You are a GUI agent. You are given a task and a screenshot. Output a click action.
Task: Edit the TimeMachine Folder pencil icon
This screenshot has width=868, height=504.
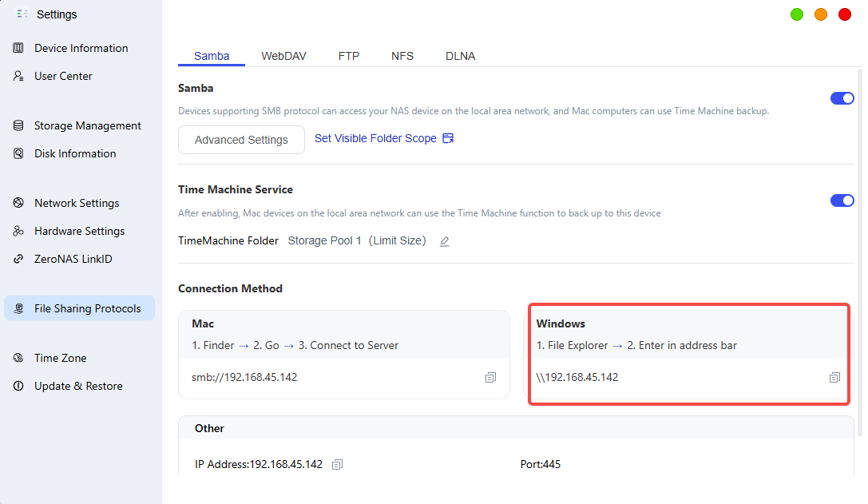(x=445, y=241)
